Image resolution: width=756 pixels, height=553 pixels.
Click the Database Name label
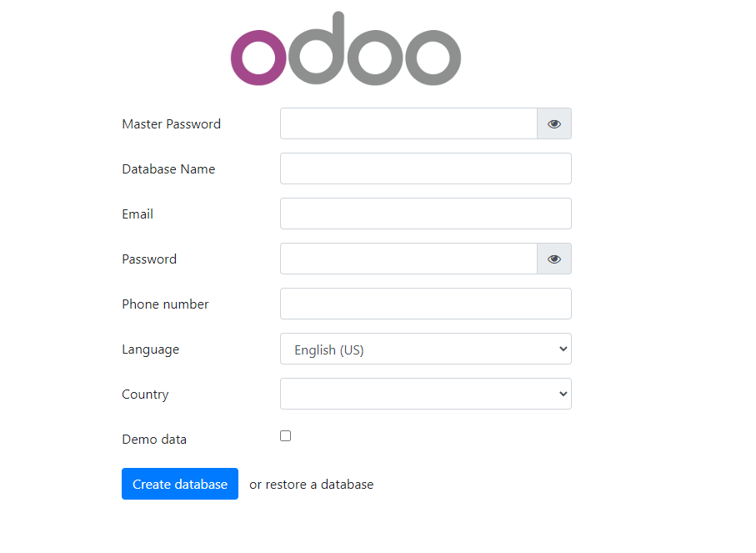coord(168,168)
